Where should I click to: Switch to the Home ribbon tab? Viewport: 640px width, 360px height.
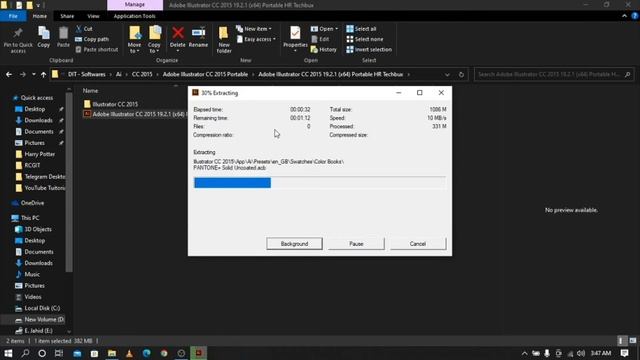[40, 16]
